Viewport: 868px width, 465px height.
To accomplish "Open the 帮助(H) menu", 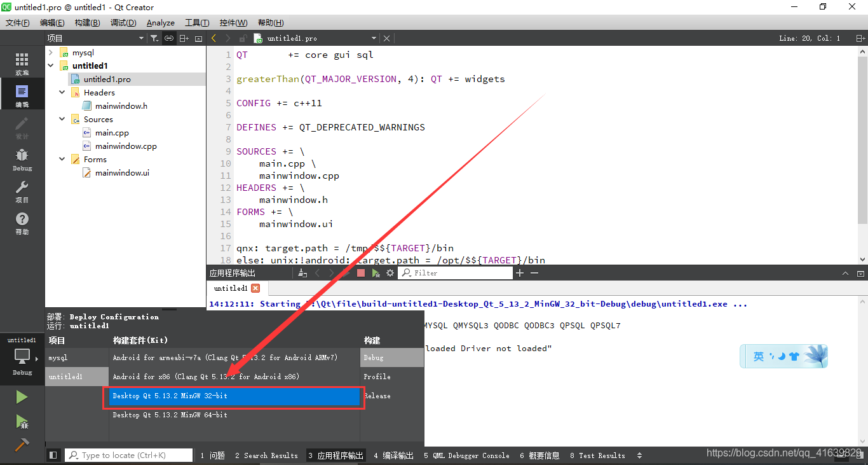I will pos(271,22).
